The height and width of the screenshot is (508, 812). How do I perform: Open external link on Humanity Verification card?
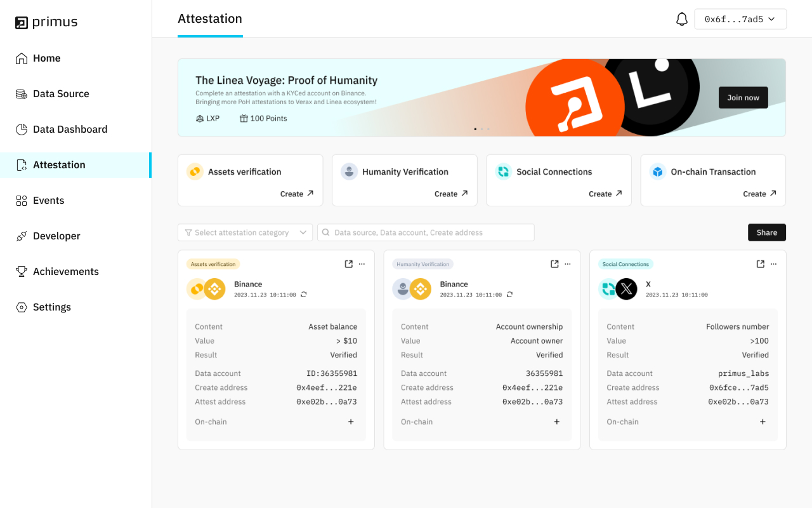pos(554,264)
